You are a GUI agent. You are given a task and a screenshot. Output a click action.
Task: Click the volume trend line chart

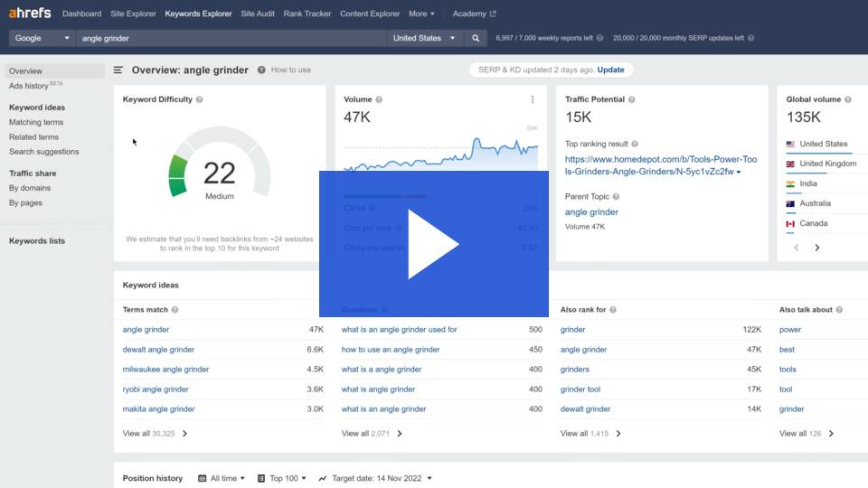(440, 153)
